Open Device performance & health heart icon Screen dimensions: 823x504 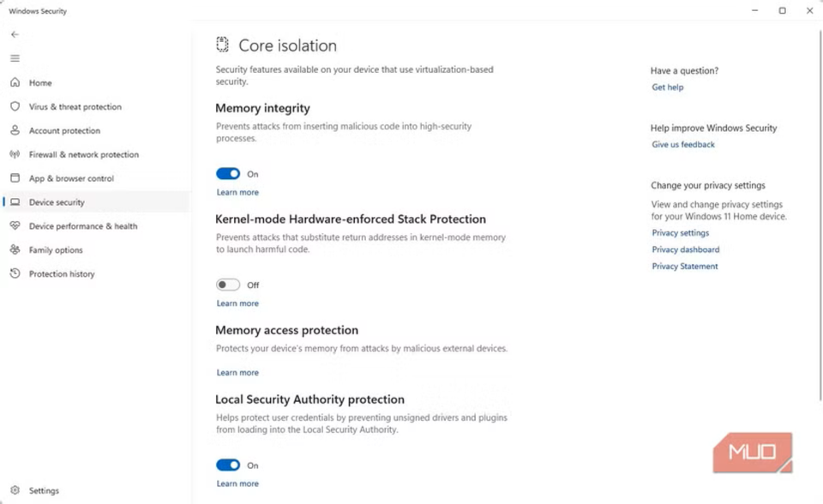15,226
